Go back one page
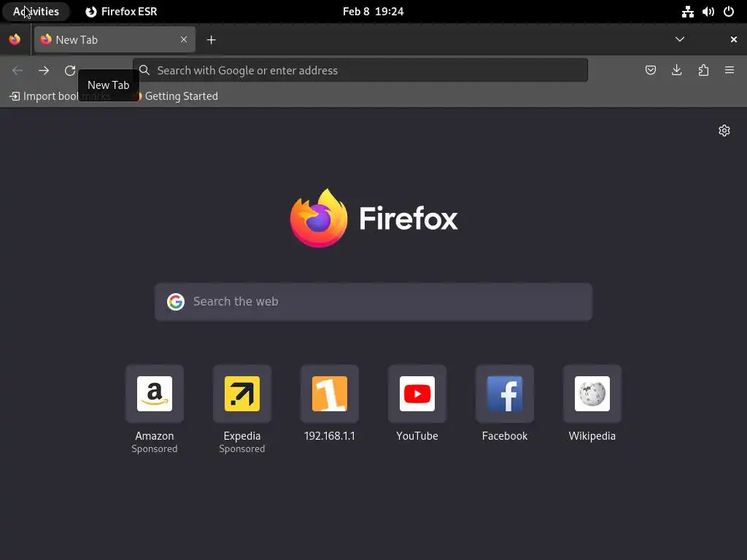Viewport: 747px width, 560px height. 18,71
